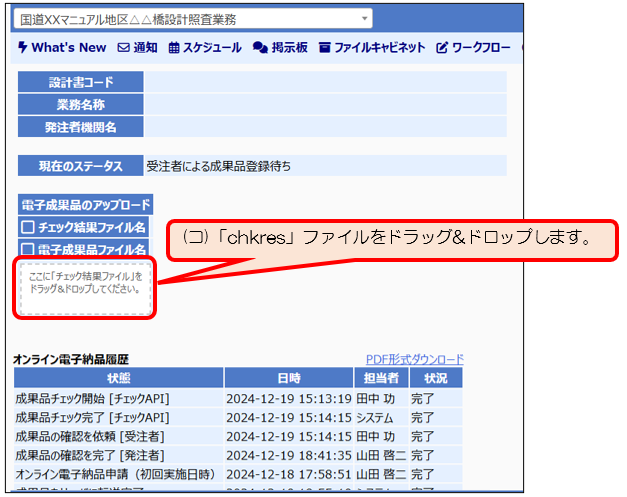Open 掲示板 via the speech bubbles icon

coord(260,47)
